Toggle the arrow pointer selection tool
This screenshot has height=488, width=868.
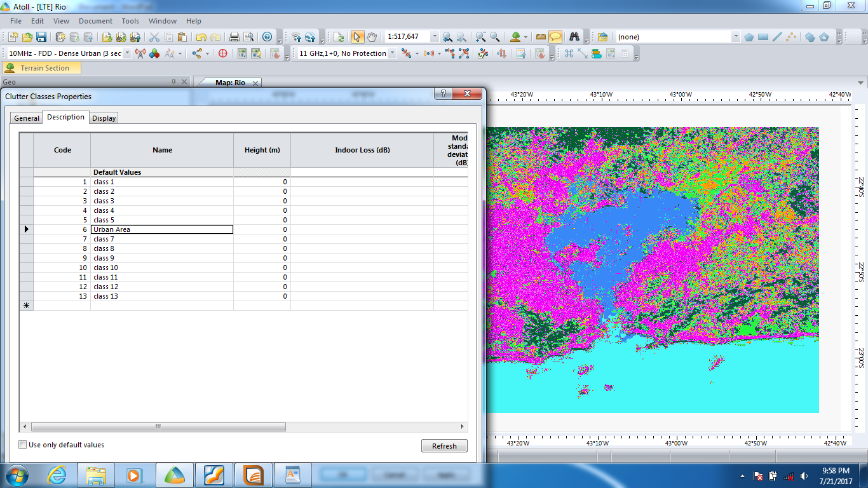(x=358, y=37)
